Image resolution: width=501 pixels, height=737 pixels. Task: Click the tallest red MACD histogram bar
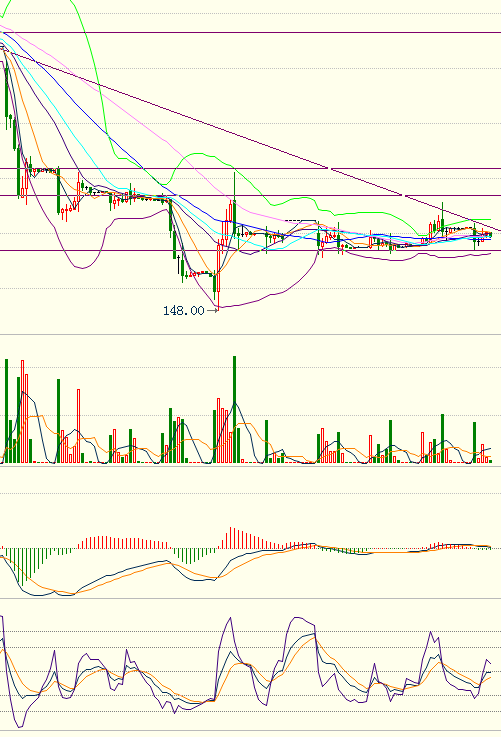click(230, 538)
